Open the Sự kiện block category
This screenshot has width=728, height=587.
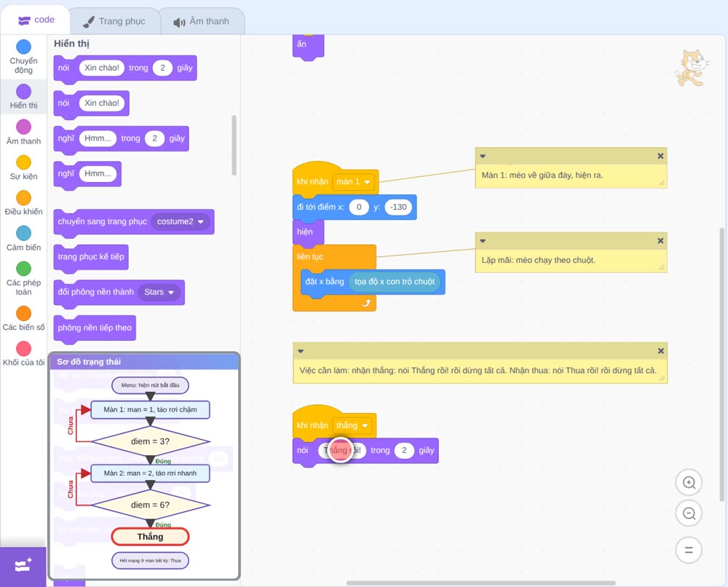click(x=24, y=168)
